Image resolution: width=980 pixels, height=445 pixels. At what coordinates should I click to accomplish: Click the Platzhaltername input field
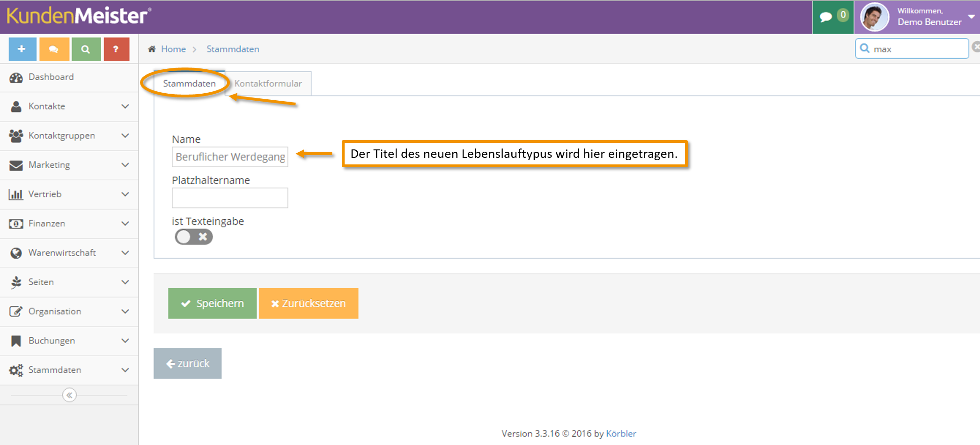point(230,198)
